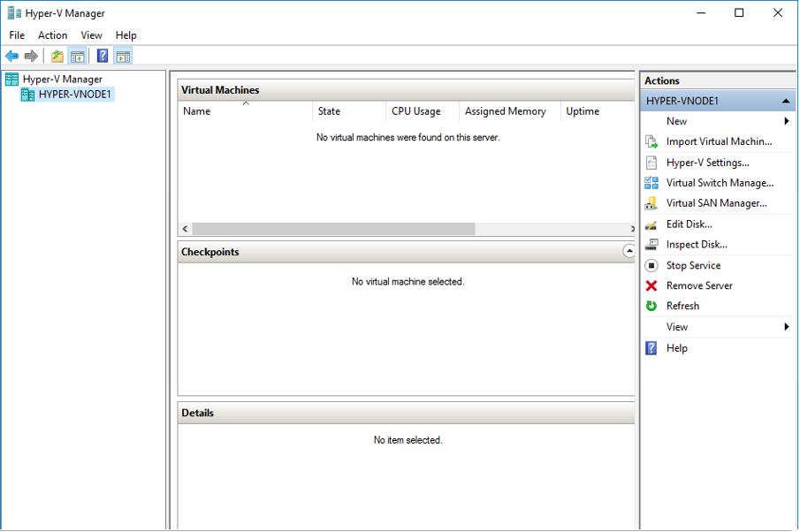The width and height of the screenshot is (800, 532).
Task: Sort by the CPU Usage column header
Action: [x=423, y=111]
